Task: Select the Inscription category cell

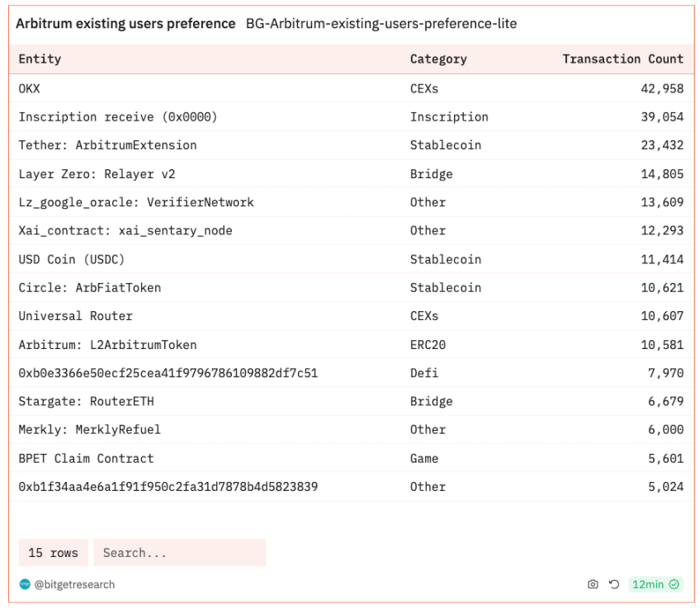Action: coord(448,117)
